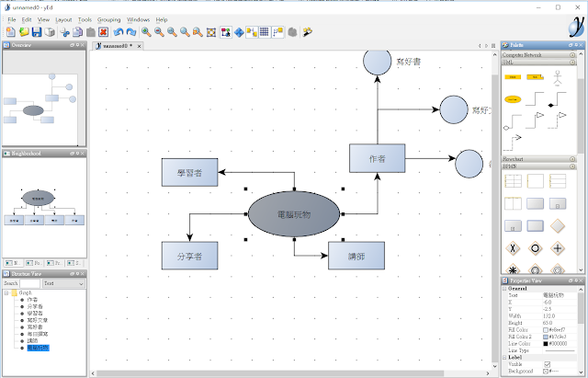Select the BPMN circle inclusive gateway
The image size is (588, 378).
[x=535, y=248]
